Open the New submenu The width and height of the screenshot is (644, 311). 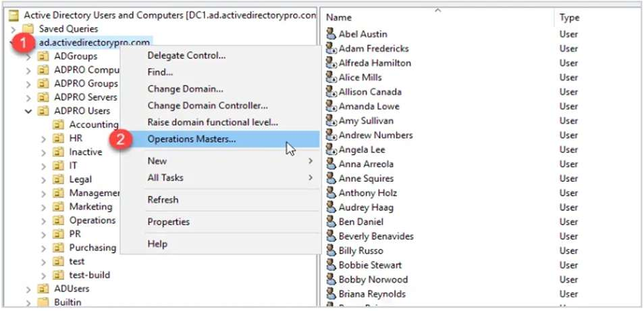(220, 161)
